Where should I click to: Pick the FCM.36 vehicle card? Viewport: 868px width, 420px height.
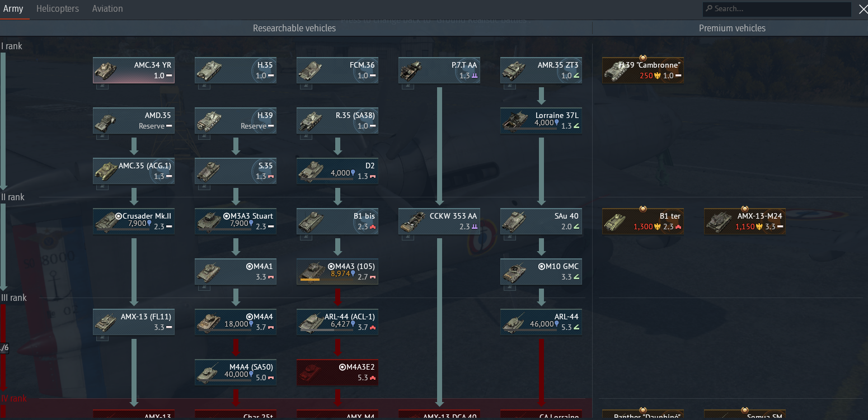(337, 70)
